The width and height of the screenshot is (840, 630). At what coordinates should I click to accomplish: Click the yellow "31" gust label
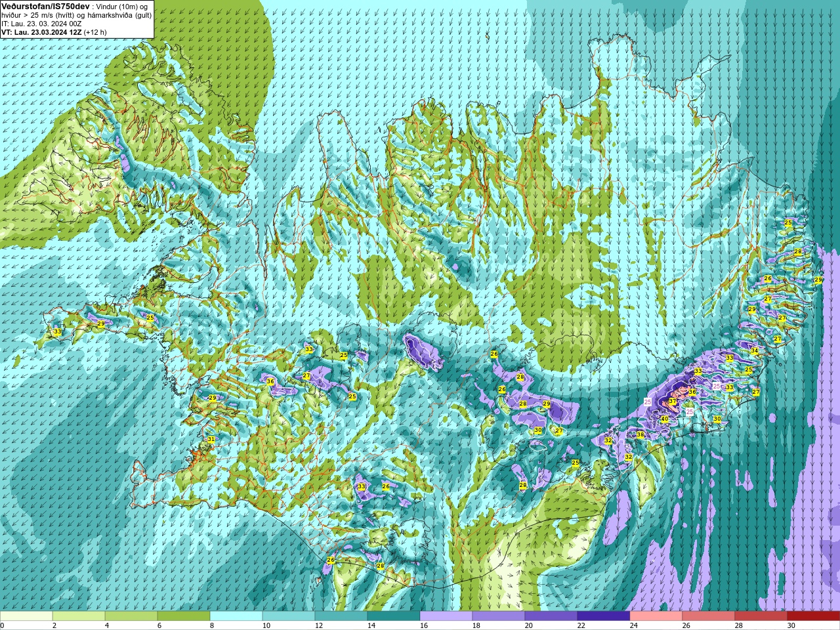pyautogui.click(x=211, y=439)
